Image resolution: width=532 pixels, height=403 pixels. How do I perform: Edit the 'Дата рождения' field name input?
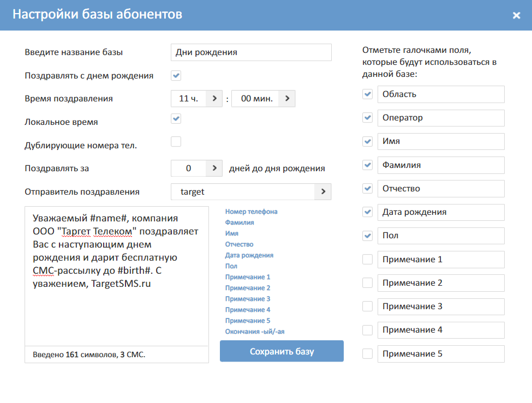point(441,212)
